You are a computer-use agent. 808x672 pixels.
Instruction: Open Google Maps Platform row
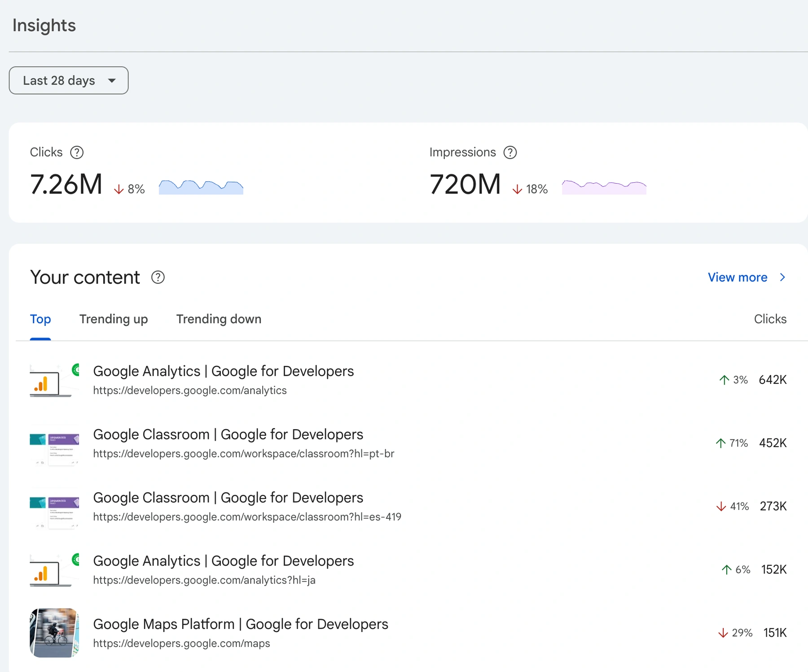(408, 633)
